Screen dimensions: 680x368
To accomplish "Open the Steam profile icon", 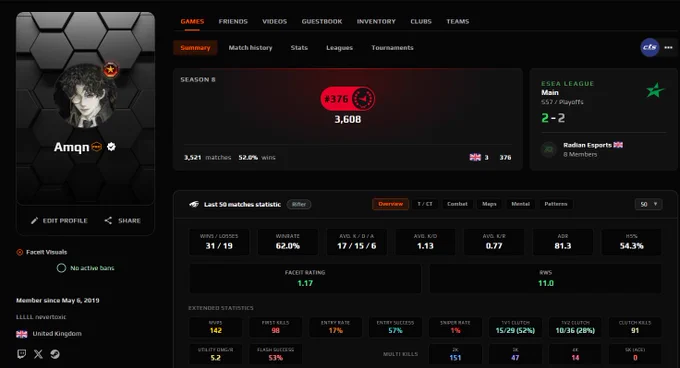I will (55, 354).
